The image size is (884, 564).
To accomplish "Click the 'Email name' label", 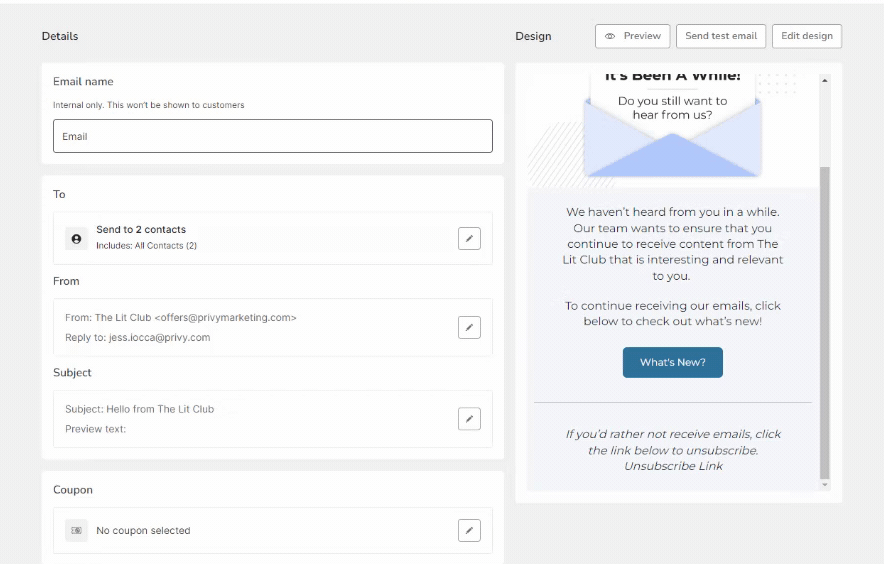I will [83, 81].
